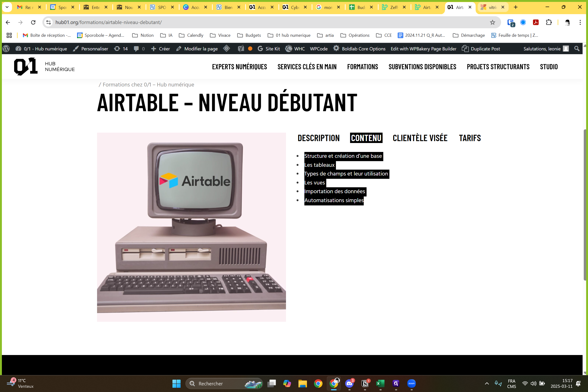
Task: Show hidden system tray icons chevron
Action: pos(487,383)
